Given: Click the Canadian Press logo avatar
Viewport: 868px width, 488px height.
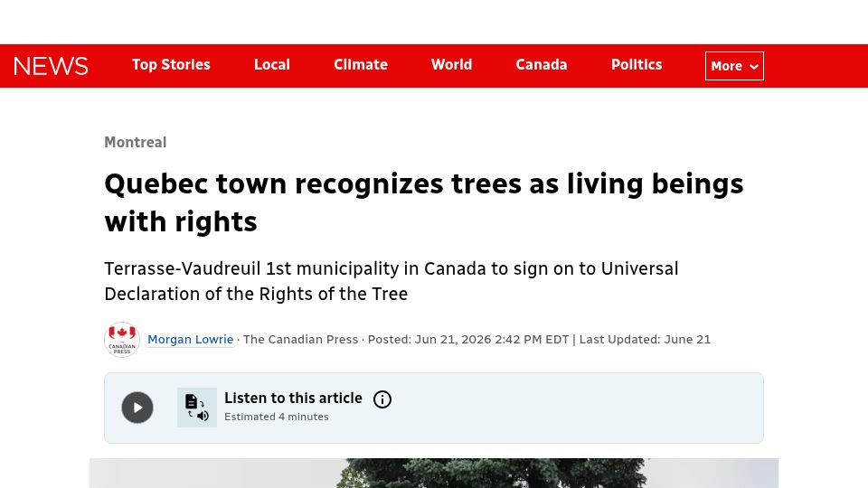Looking at the screenshot, I should [x=122, y=340].
